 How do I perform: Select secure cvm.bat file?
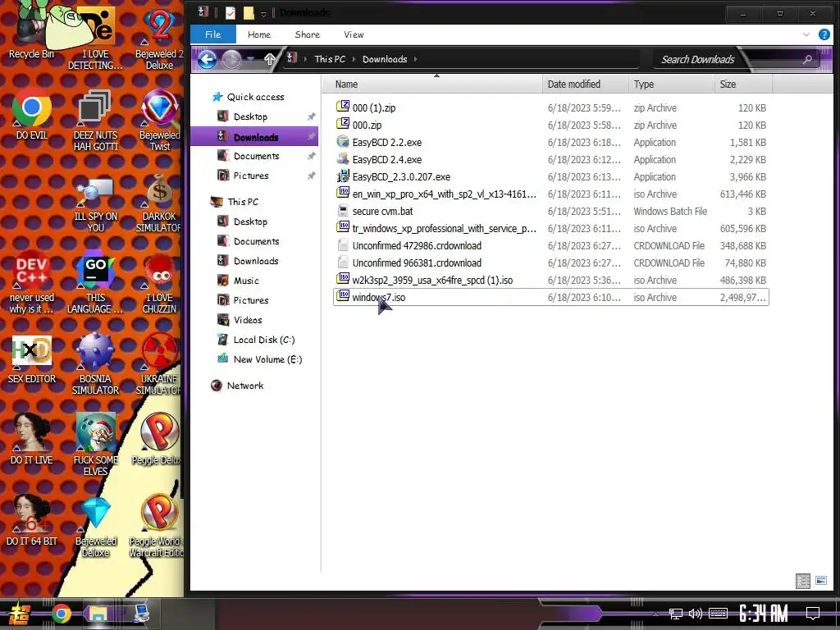click(550, 211)
